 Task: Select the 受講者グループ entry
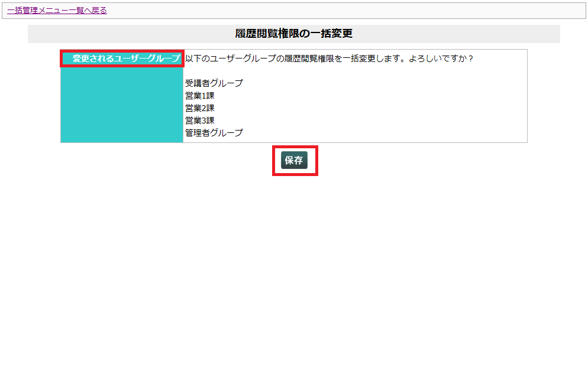point(214,83)
